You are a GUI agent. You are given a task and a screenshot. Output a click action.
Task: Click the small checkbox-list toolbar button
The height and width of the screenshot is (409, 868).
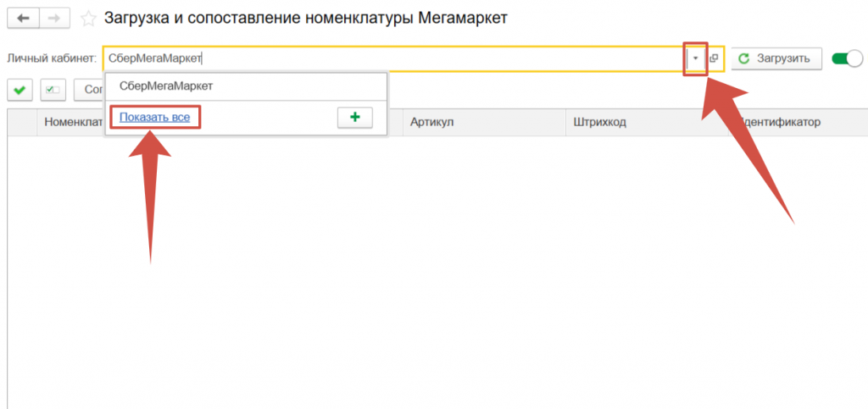[53, 89]
